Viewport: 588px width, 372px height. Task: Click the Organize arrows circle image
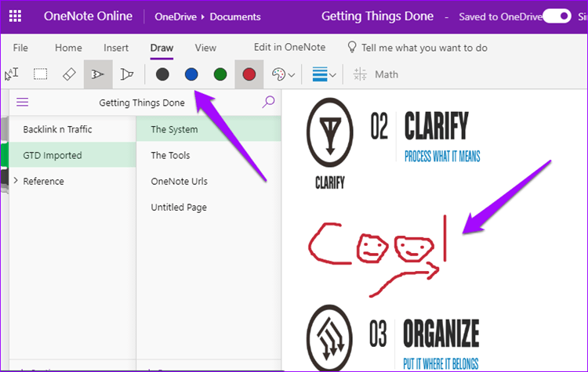coord(329,338)
